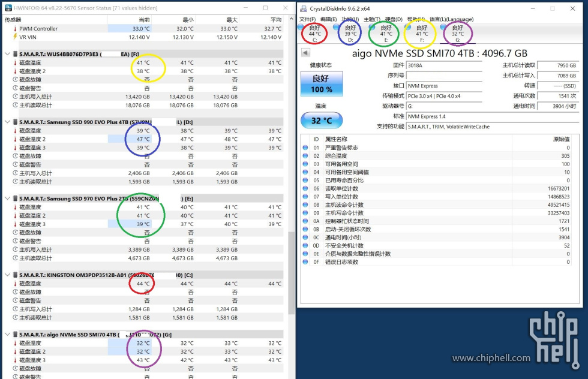
Task: Click the disk title 'aigo NVMe SSD SMI70 4TB : 4096.7 GB'
Action: pos(439,53)
